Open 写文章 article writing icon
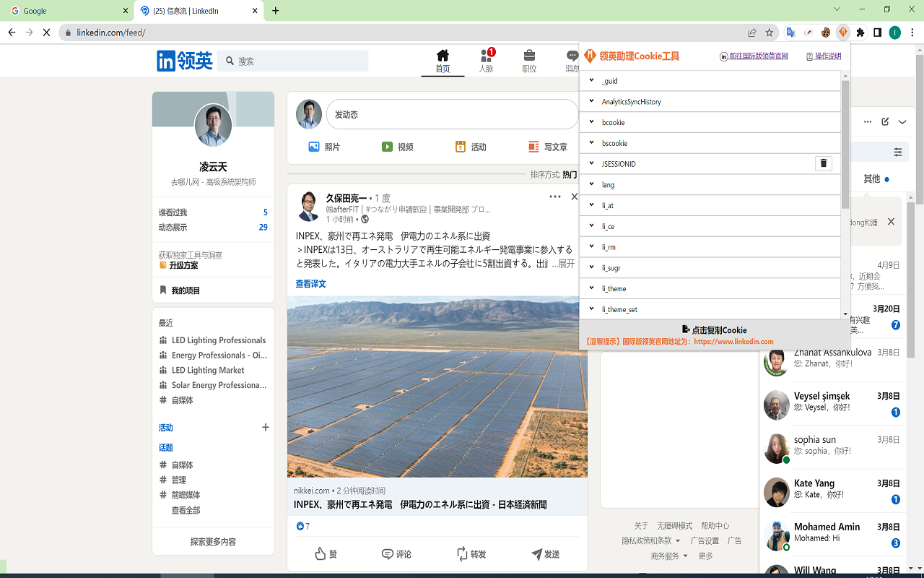Screen dimensions: 924x578 point(532,146)
